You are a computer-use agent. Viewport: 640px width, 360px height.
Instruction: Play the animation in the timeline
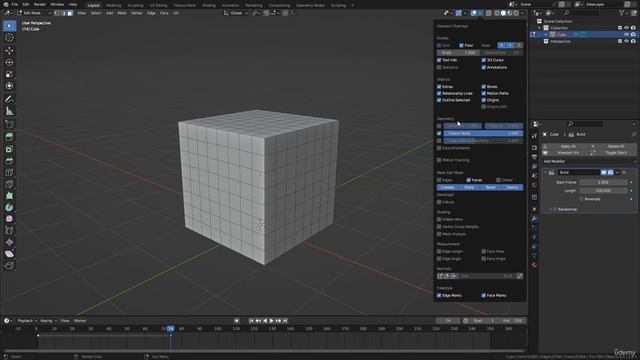pyautogui.click(x=271, y=321)
